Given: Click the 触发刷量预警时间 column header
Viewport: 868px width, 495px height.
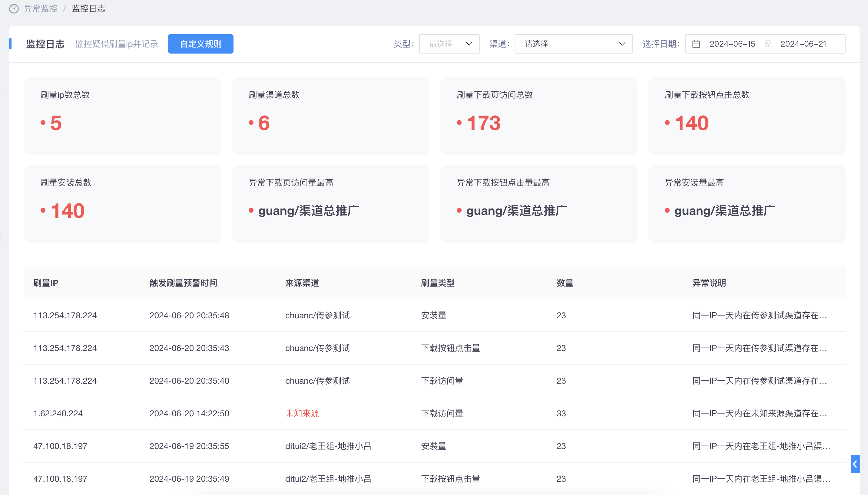Looking at the screenshot, I should pos(184,283).
